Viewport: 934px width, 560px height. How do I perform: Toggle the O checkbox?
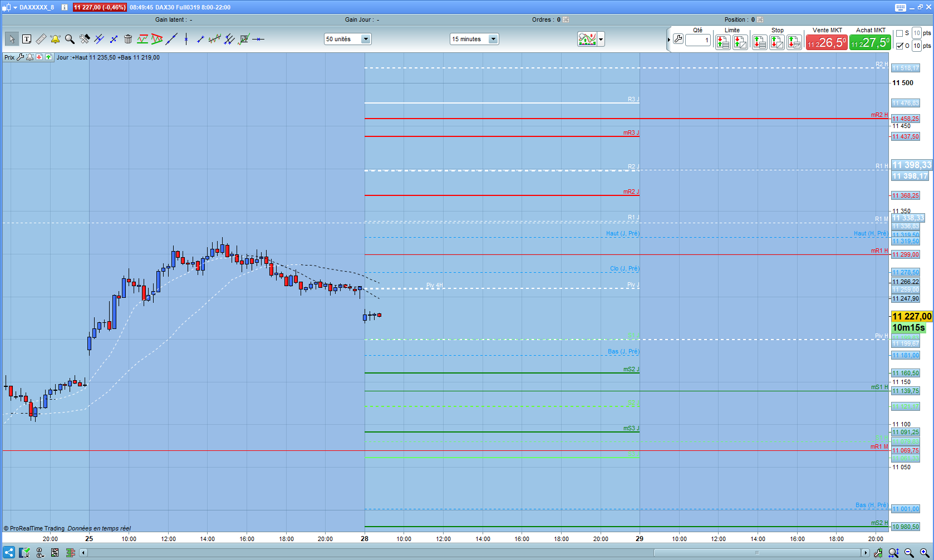(899, 46)
